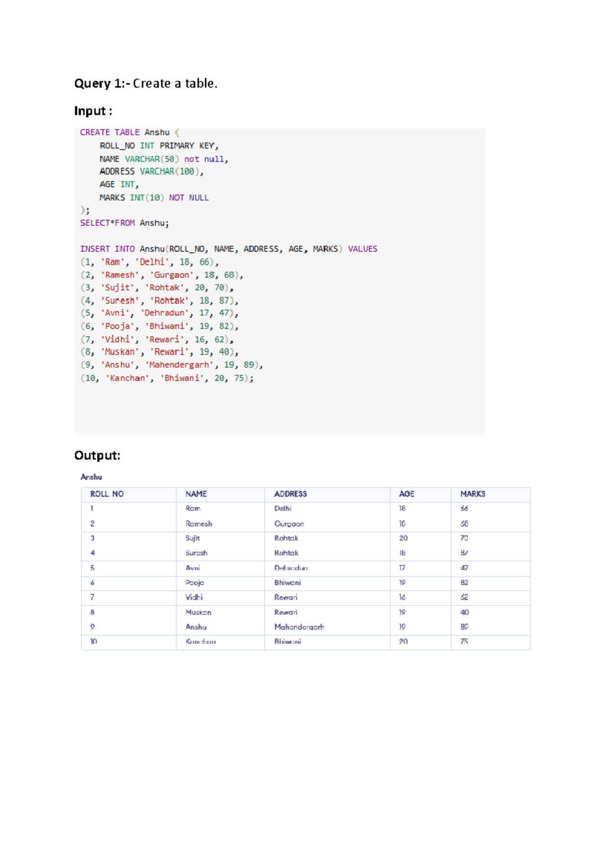The height and width of the screenshot is (868, 614).
Task: Click the "ROLL NO" table column header
Action: 107,494
